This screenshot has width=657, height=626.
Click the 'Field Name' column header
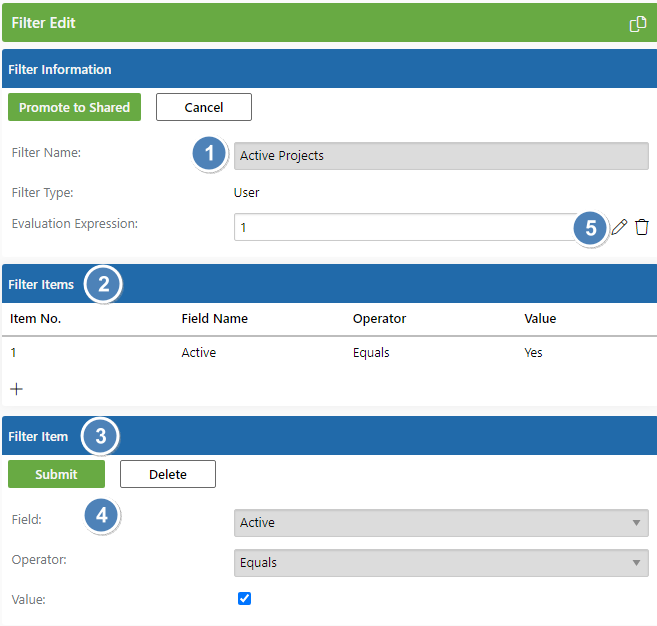pos(215,318)
